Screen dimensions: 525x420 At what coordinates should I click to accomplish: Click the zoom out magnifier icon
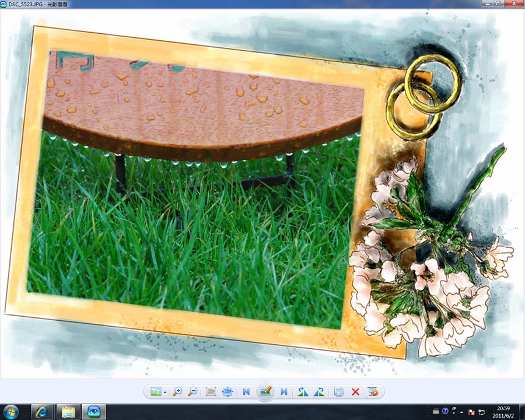[x=192, y=392]
